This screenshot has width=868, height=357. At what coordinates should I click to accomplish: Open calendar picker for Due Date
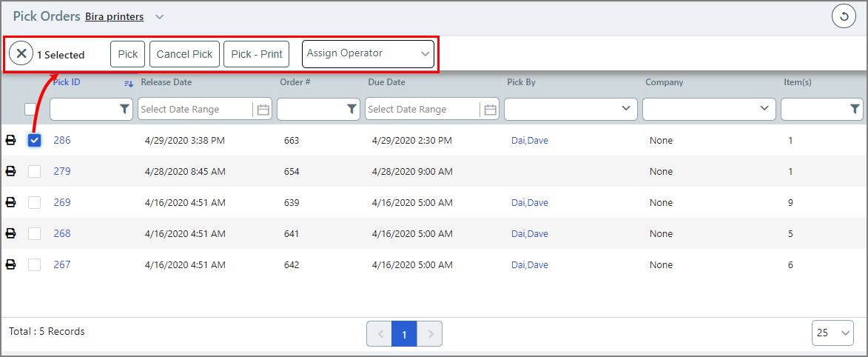pyautogui.click(x=490, y=110)
